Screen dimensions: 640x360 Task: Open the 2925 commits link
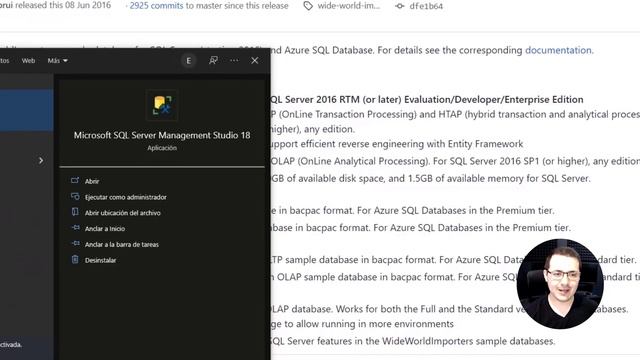156,6
